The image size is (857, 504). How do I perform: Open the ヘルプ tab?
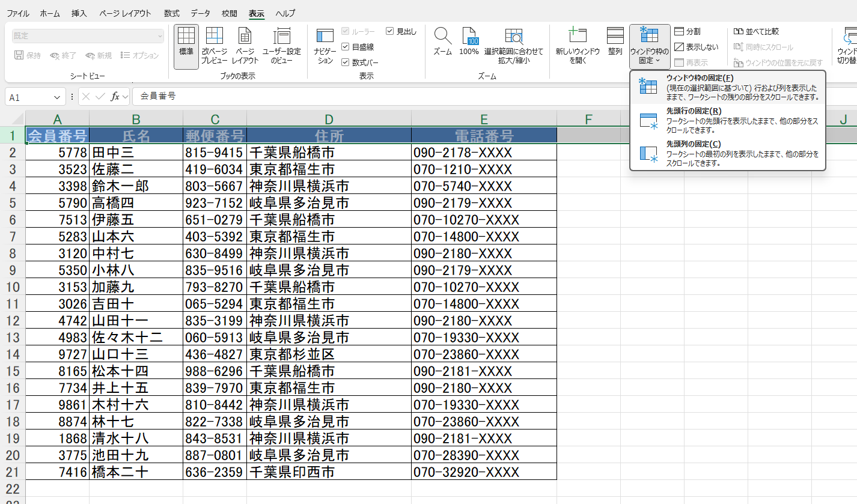285,13
